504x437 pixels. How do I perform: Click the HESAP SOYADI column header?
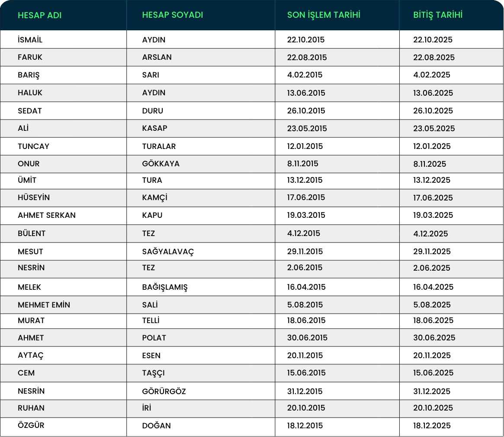pyautogui.click(x=172, y=15)
